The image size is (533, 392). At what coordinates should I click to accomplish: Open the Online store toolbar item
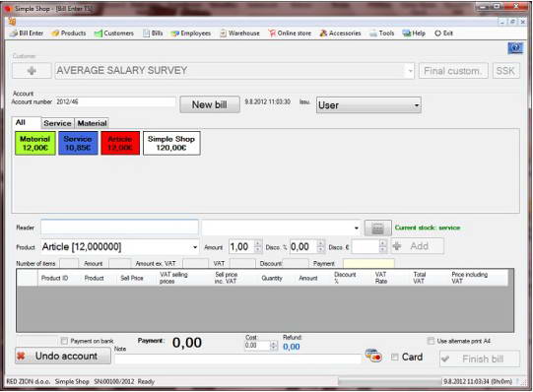coord(290,33)
